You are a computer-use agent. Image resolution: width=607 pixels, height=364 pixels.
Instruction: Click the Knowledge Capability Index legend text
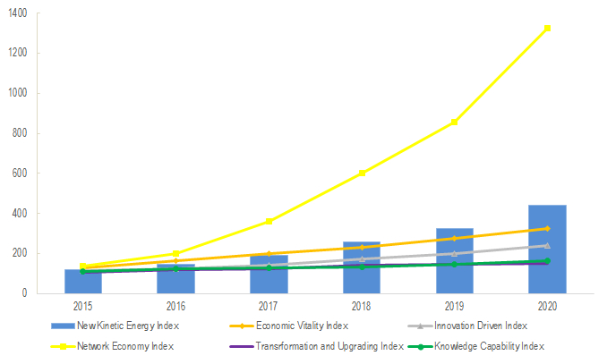[489, 345]
